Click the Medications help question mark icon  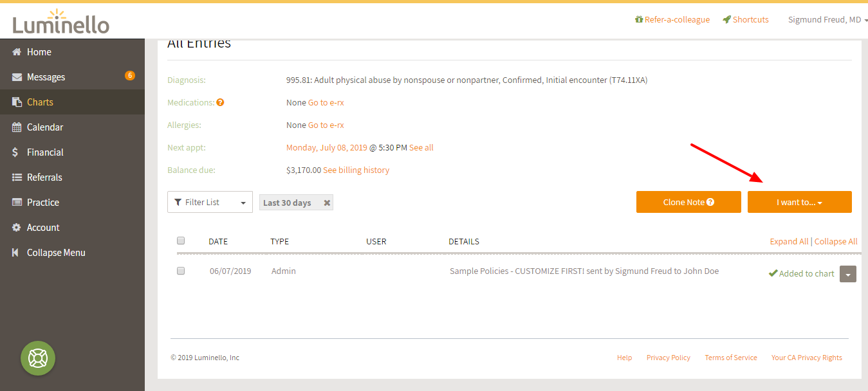(220, 102)
